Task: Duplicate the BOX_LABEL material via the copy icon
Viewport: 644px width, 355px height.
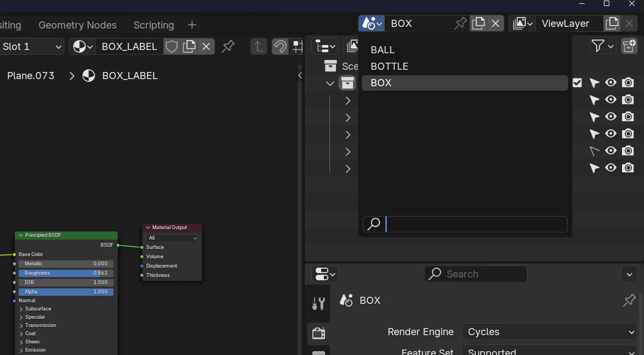Action: 189,47
